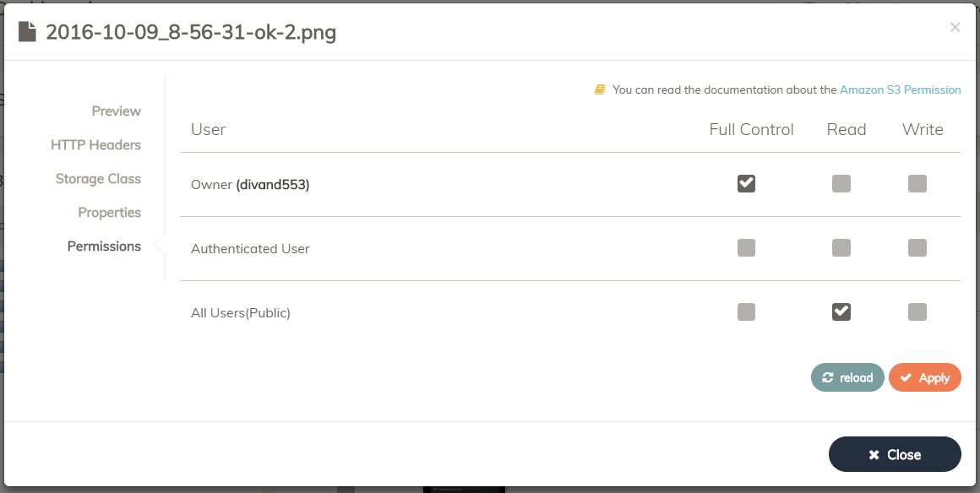Open the Amazon S3 Permission documentation link
The width and height of the screenshot is (980, 493).
click(900, 89)
